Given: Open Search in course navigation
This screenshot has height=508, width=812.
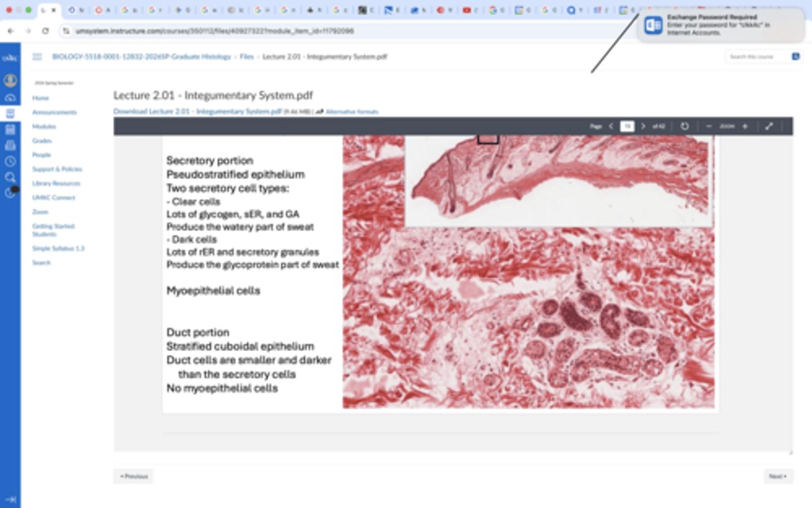Looking at the screenshot, I should click(x=41, y=263).
